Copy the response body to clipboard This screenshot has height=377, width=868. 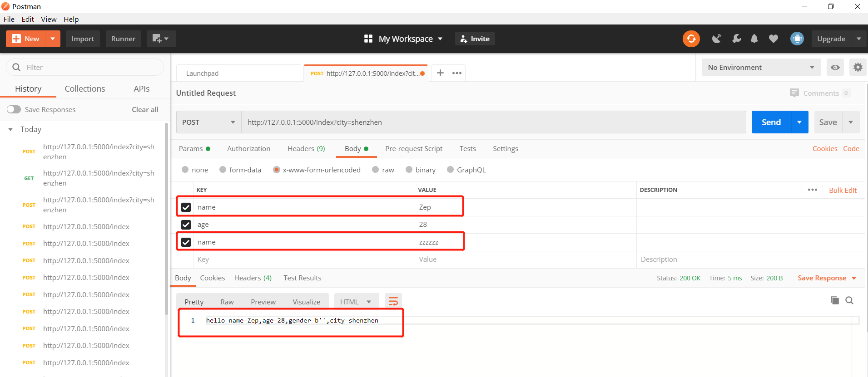tap(835, 300)
